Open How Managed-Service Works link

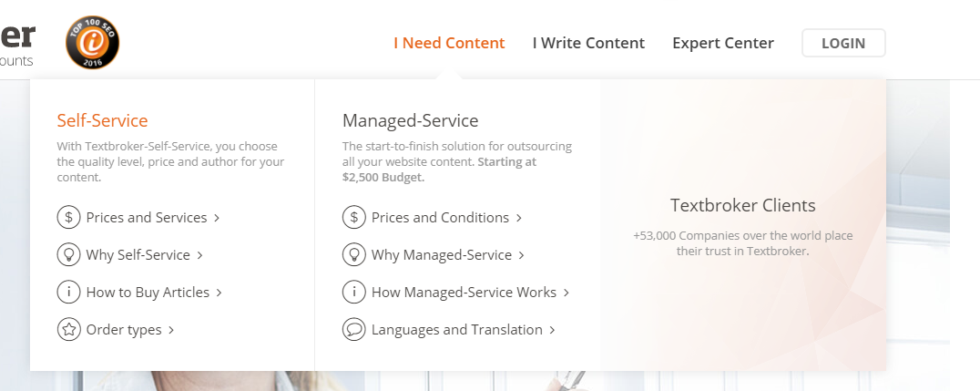(464, 293)
